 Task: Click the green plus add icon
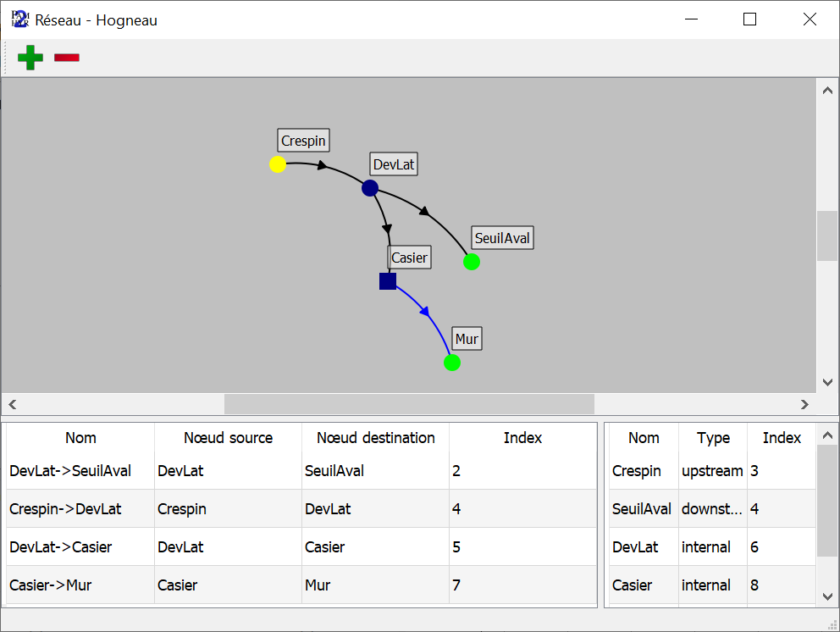[x=30, y=58]
